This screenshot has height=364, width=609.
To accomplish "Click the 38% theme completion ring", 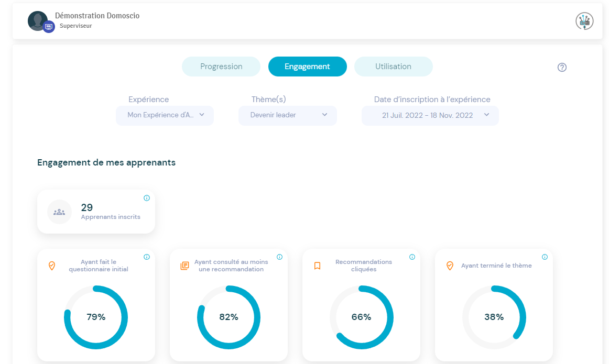I will [x=494, y=317].
